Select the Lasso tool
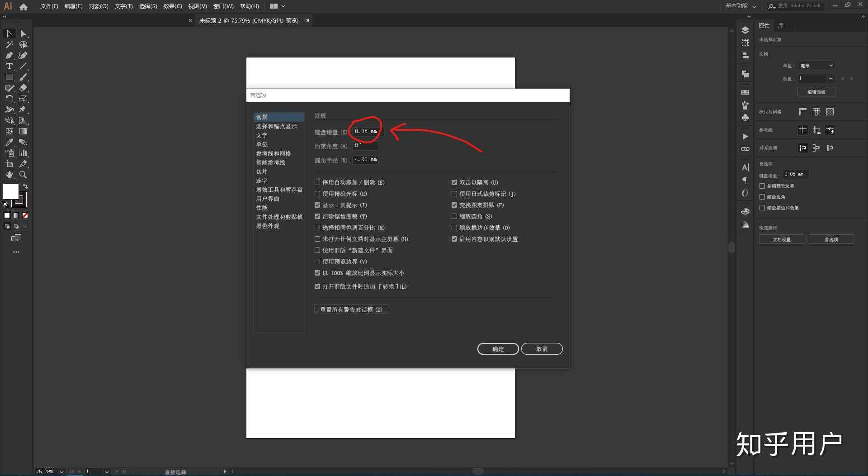This screenshot has height=476, width=868. click(x=23, y=45)
